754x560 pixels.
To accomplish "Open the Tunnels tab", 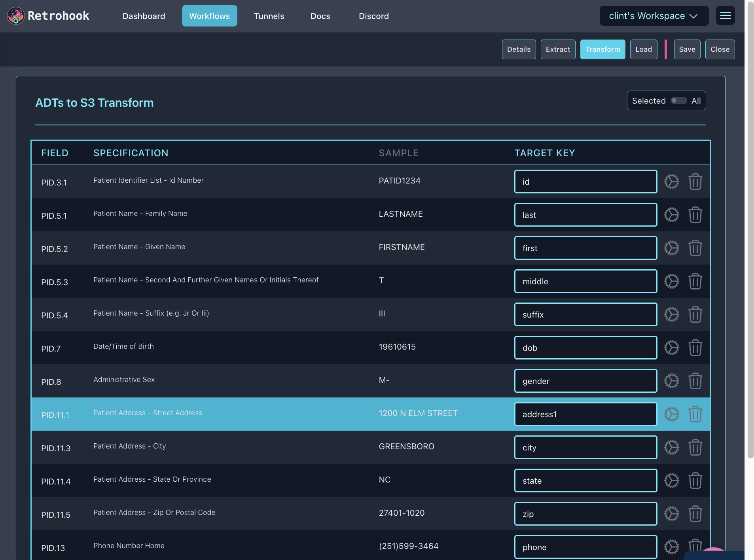I will click(269, 16).
